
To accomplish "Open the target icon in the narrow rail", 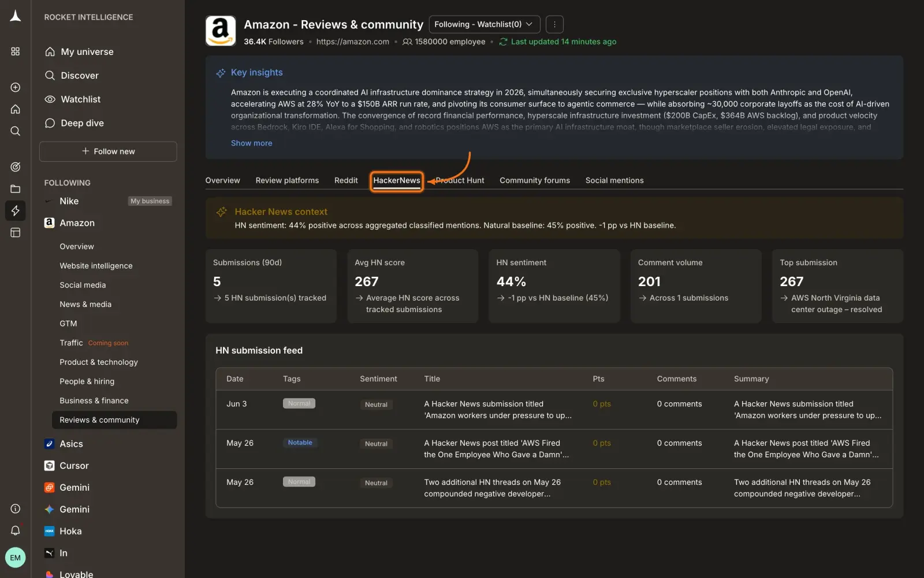I will tap(16, 167).
